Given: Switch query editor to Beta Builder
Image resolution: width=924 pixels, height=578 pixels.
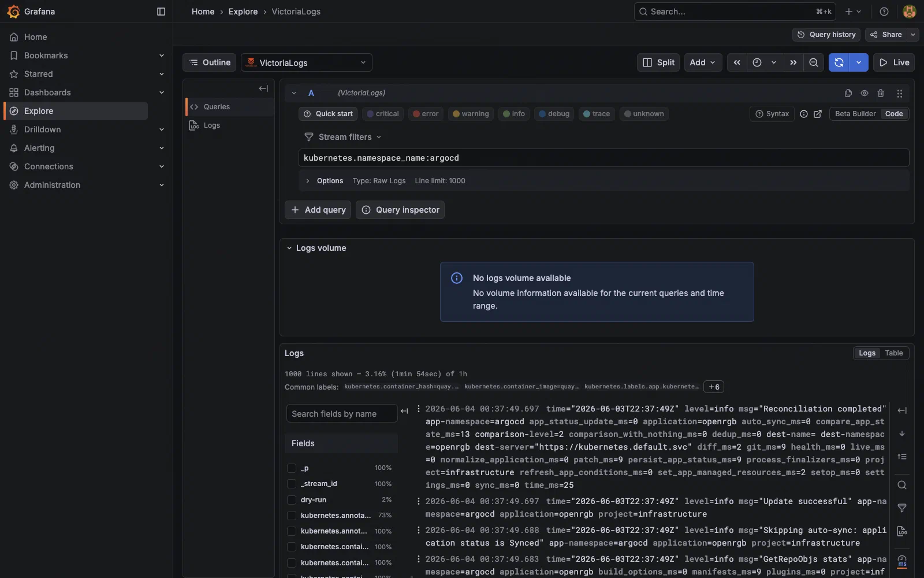Looking at the screenshot, I should click(x=855, y=114).
